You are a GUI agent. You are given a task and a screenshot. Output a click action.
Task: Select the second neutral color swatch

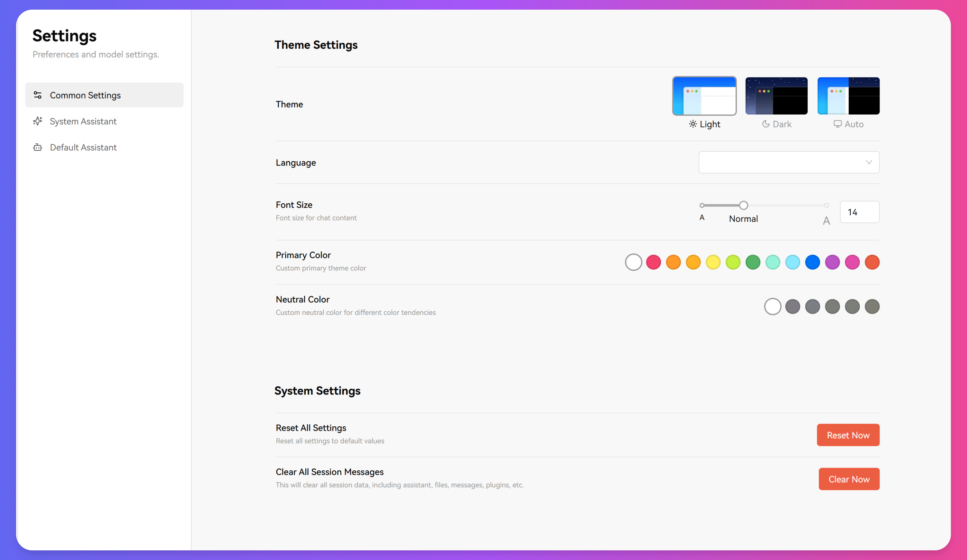(793, 307)
